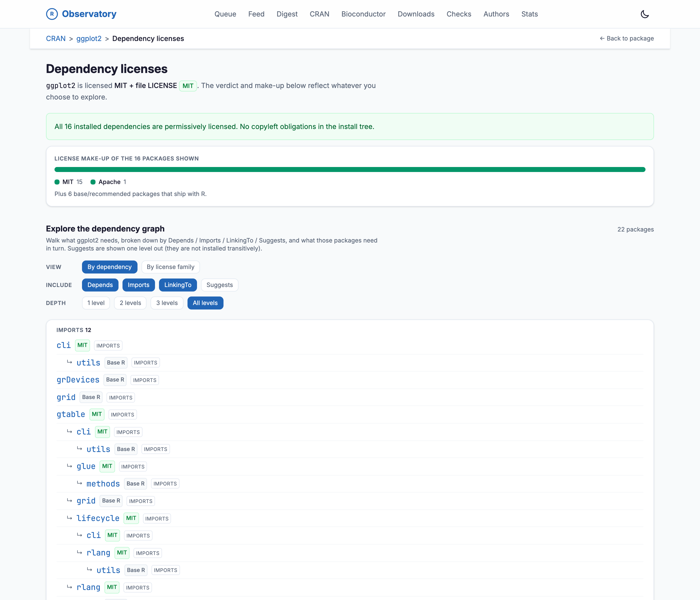Click the MIT badge next to gtable

[97, 414]
